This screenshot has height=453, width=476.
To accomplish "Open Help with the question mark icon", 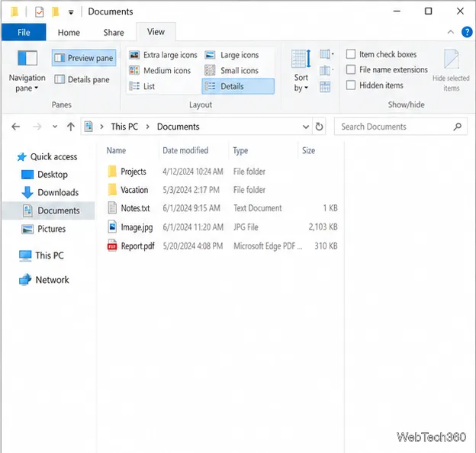I will point(467,32).
